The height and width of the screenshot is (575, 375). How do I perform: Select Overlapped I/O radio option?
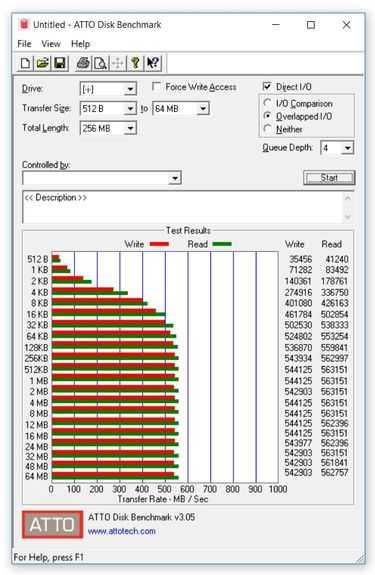coord(268,116)
